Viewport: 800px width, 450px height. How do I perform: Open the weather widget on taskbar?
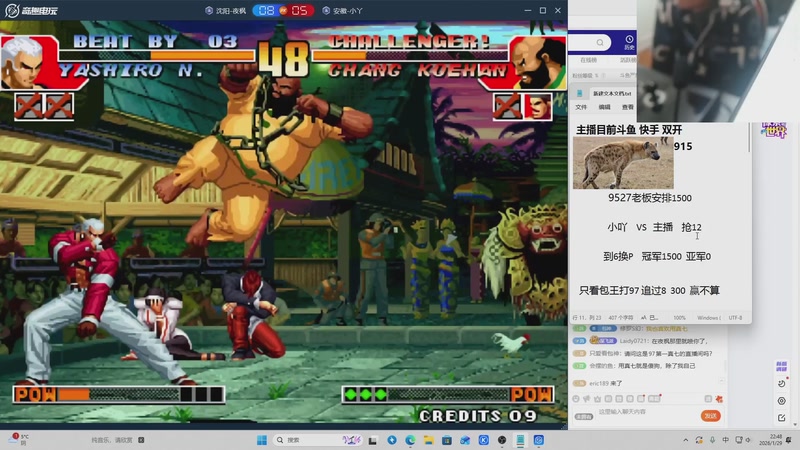19,439
